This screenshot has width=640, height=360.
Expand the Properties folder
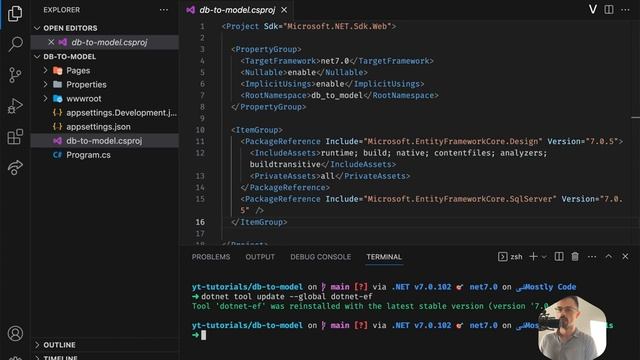(45, 84)
